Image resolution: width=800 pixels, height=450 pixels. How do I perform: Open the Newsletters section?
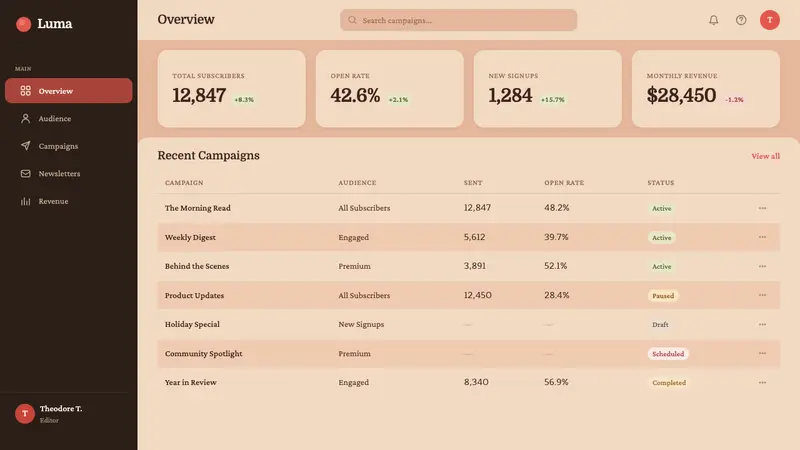[x=69, y=173]
